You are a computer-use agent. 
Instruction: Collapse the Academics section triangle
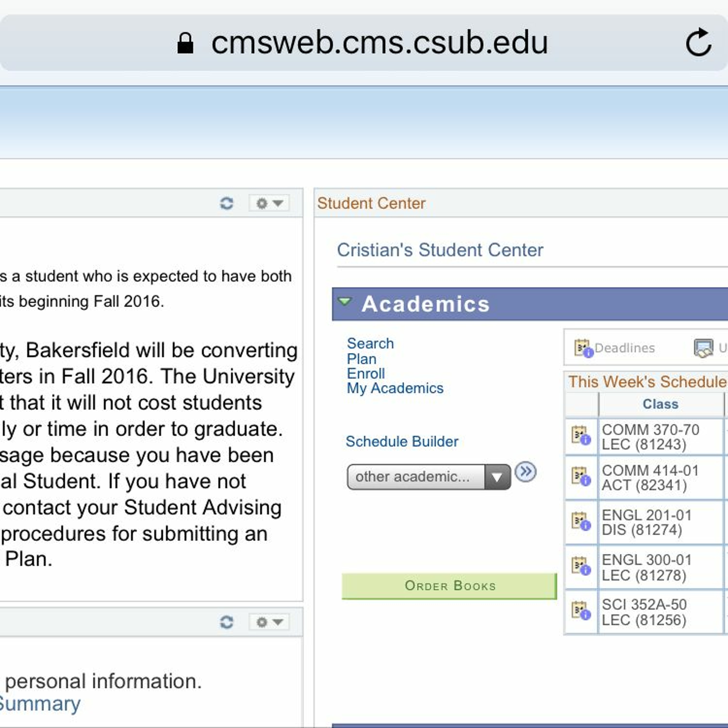345,301
